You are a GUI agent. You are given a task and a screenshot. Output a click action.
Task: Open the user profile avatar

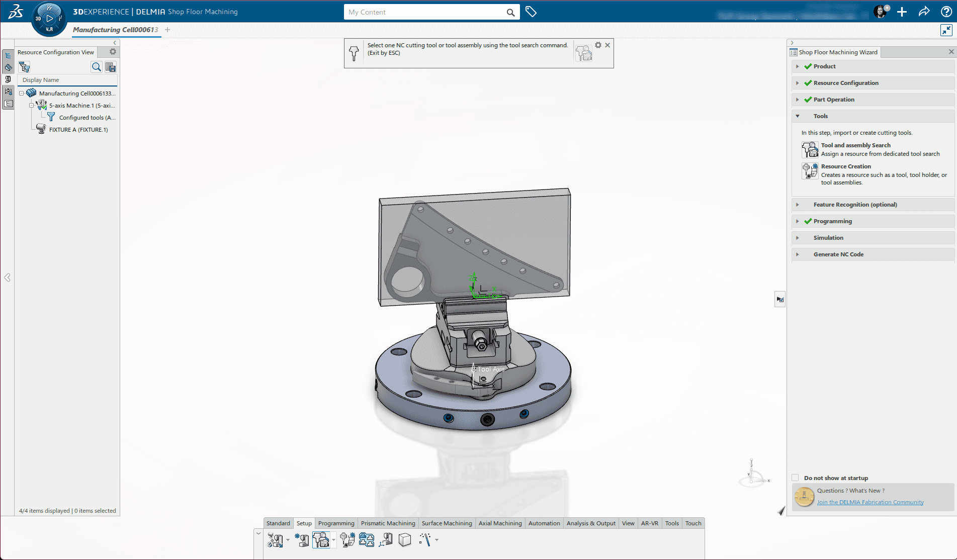coord(881,12)
